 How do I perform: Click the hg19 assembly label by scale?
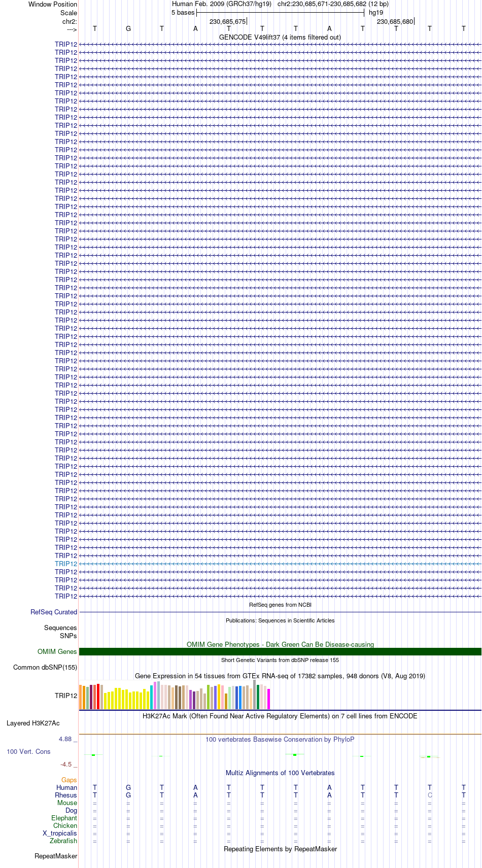(x=376, y=13)
